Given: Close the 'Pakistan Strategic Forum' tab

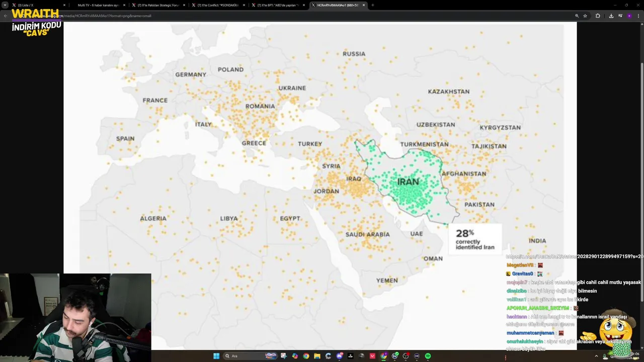Looking at the screenshot, I should [184, 5].
